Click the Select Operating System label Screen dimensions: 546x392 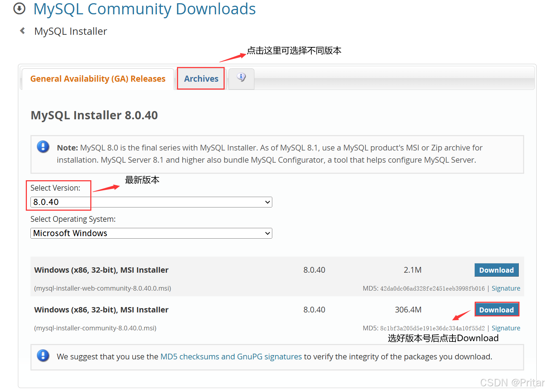73,219
